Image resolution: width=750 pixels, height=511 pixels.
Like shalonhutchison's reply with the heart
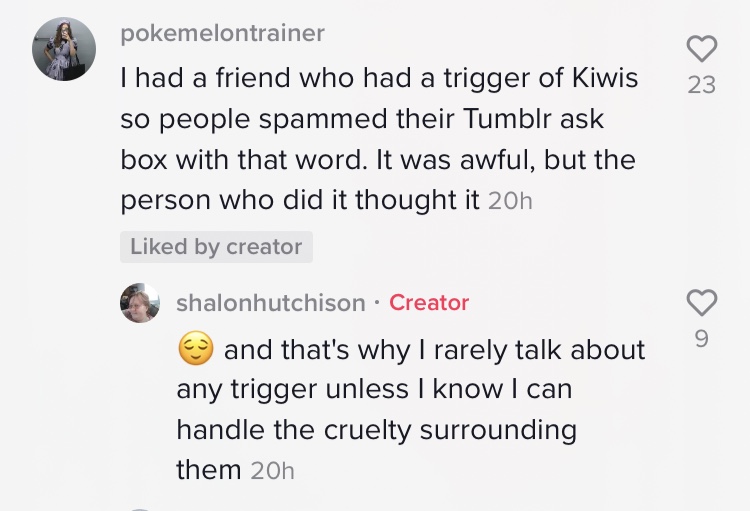(x=702, y=302)
